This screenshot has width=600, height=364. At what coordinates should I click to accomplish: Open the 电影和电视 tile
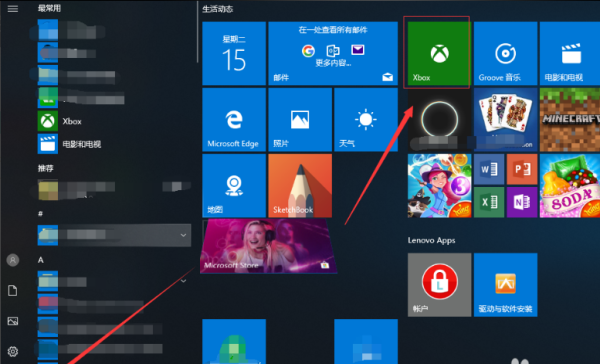pyautogui.click(x=570, y=53)
